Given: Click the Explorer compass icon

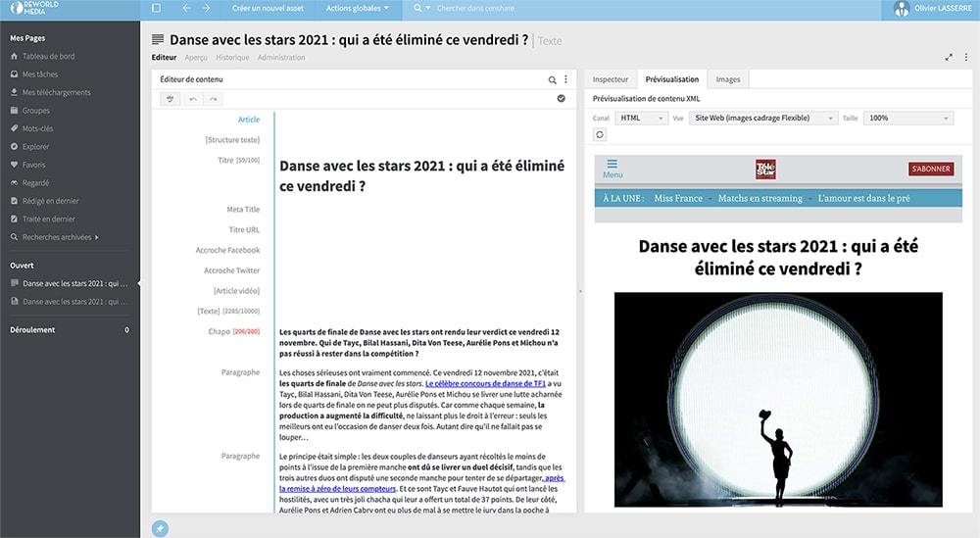Looking at the screenshot, I should [x=14, y=147].
